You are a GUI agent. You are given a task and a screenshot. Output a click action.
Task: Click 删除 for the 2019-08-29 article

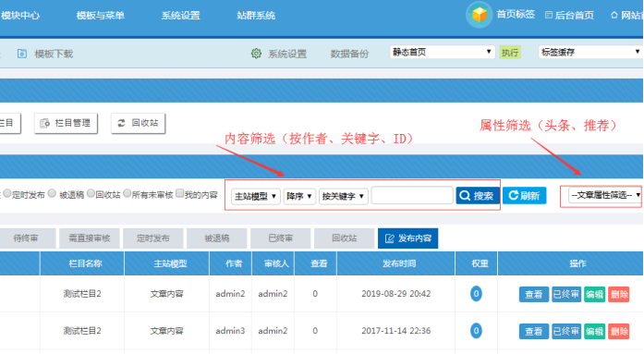click(618, 294)
